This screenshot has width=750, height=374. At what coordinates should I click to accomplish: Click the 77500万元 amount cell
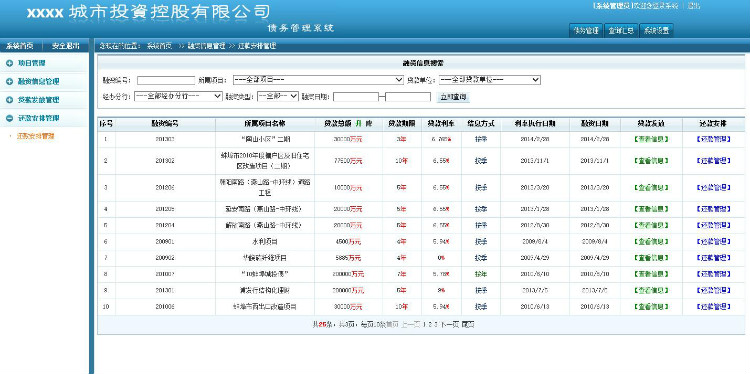(x=348, y=161)
